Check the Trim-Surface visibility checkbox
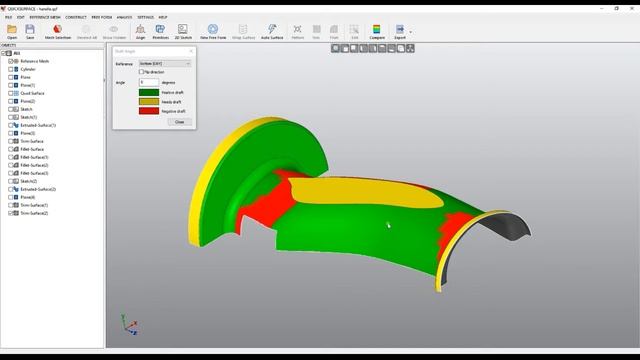The width and height of the screenshot is (640, 360). click(11, 141)
